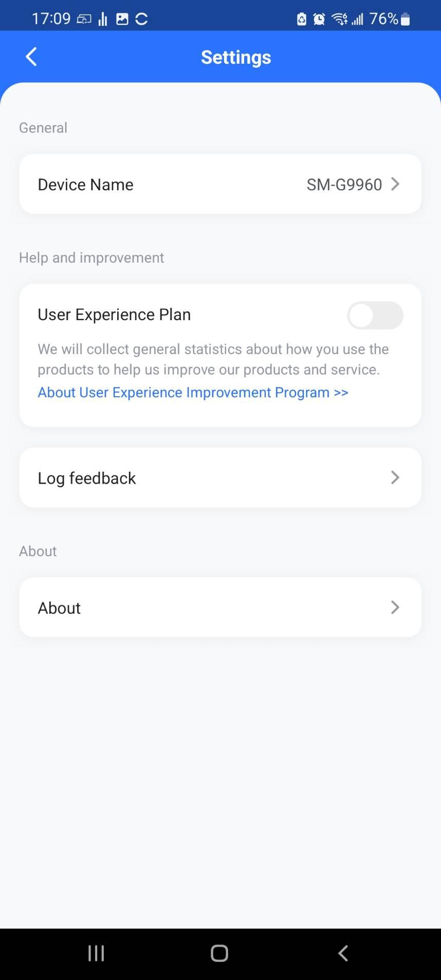This screenshot has width=441, height=980.
Task: Tap the Android recent apps button
Action: click(96, 953)
